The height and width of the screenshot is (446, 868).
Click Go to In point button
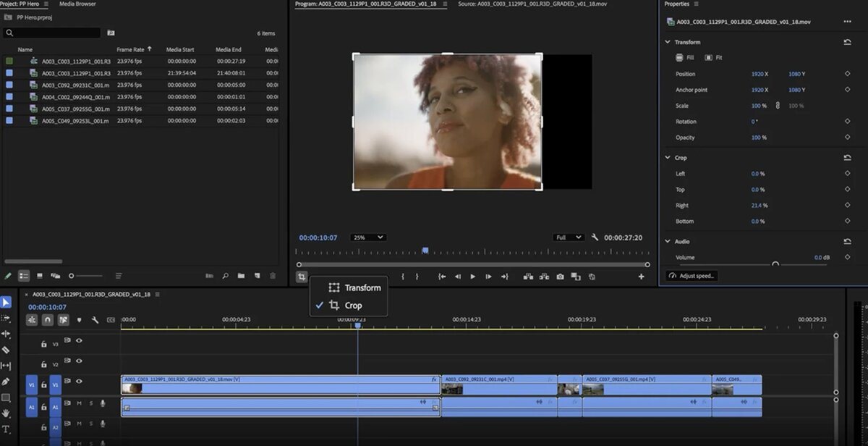click(x=442, y=277)
